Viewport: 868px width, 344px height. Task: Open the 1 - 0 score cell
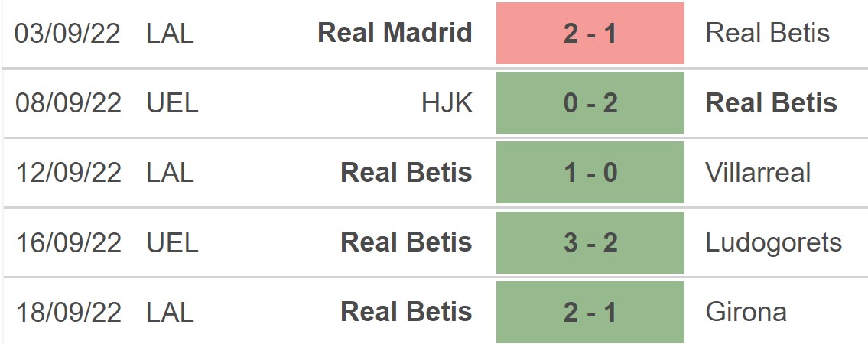590,173
